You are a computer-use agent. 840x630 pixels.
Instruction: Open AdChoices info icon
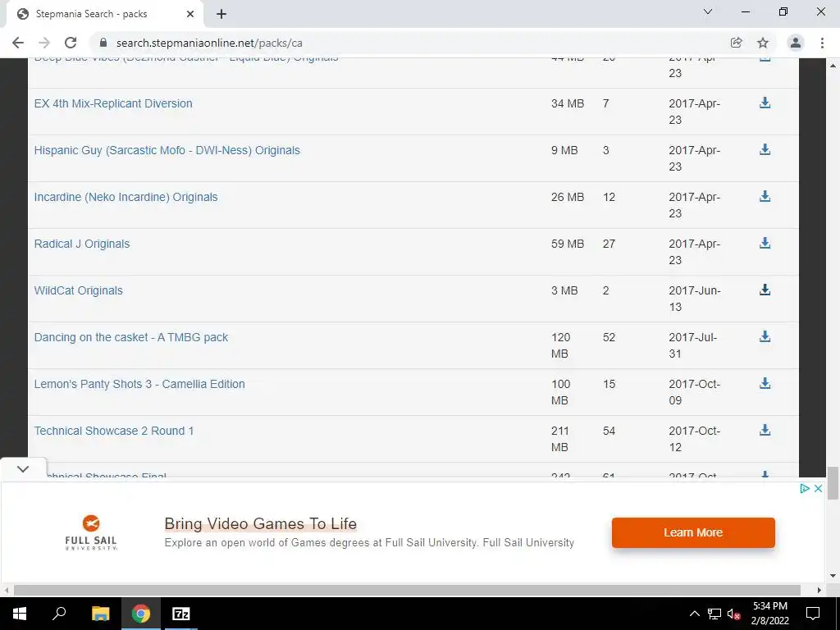pyautogui.click(x=804, y=488)
